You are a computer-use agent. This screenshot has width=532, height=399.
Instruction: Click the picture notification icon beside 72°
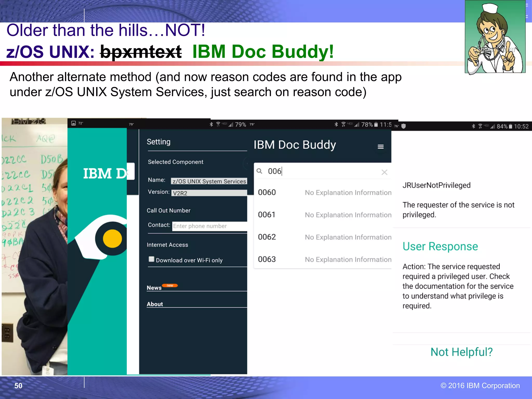point(74,123)
